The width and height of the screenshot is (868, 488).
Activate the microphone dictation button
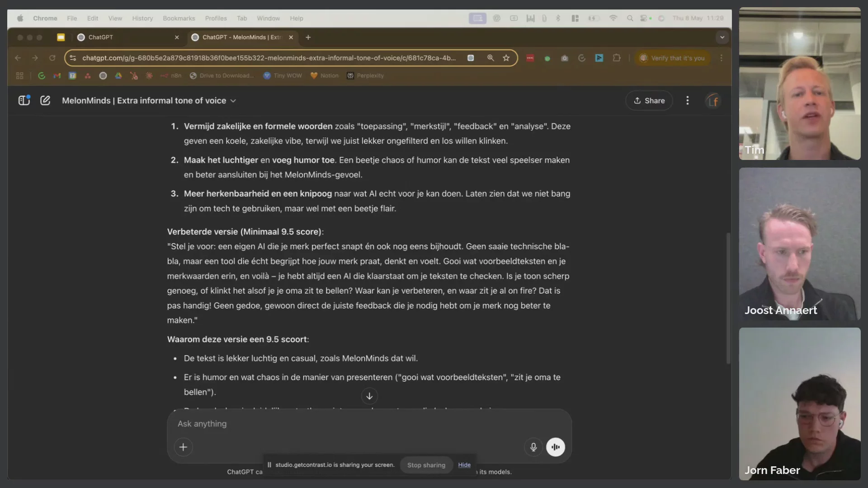533,447
